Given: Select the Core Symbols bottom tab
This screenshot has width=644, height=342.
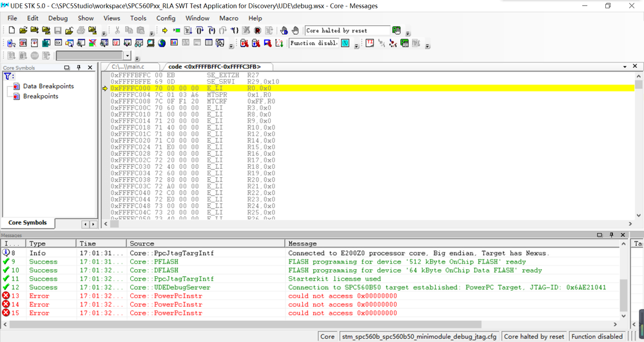Looking at the screenshot, I should click(28, 223).
